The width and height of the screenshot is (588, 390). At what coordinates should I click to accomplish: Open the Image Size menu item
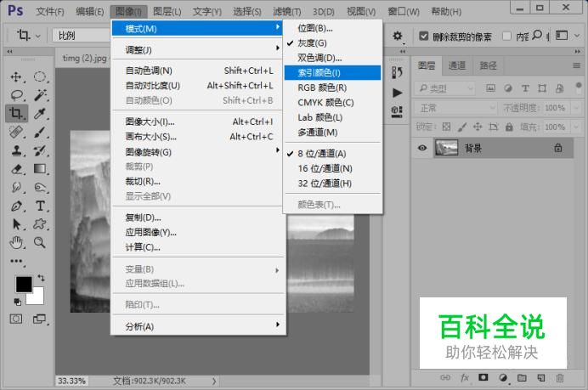pos(197,122)
